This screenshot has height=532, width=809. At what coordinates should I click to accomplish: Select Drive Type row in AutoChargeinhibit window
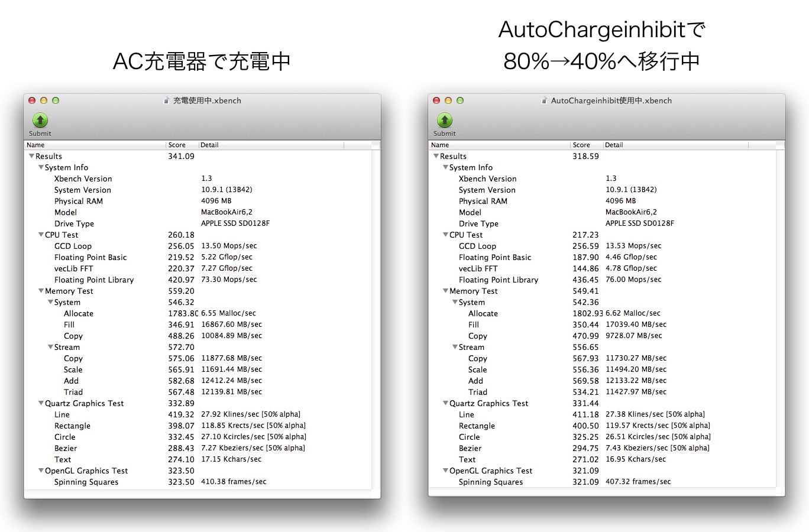pyautogui.click(x=603, y=223)
